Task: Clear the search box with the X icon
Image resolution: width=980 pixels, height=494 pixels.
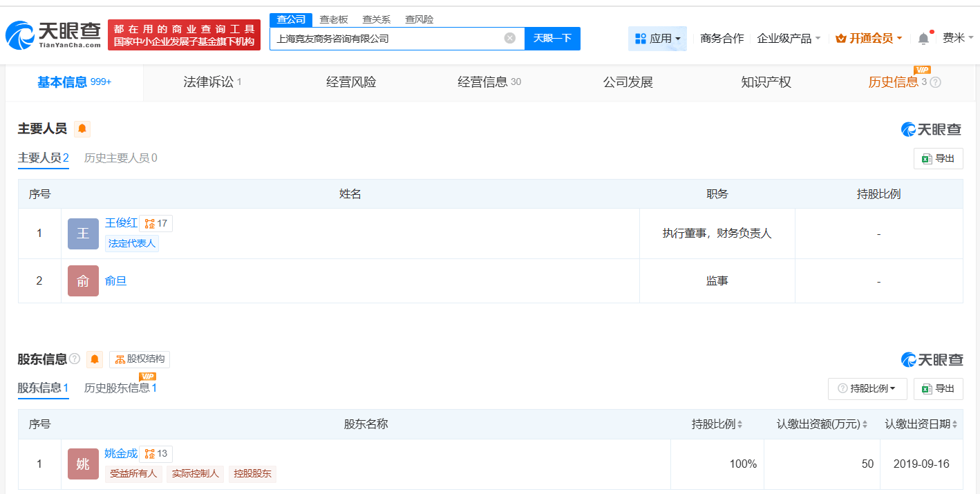Action: [511, 39]
